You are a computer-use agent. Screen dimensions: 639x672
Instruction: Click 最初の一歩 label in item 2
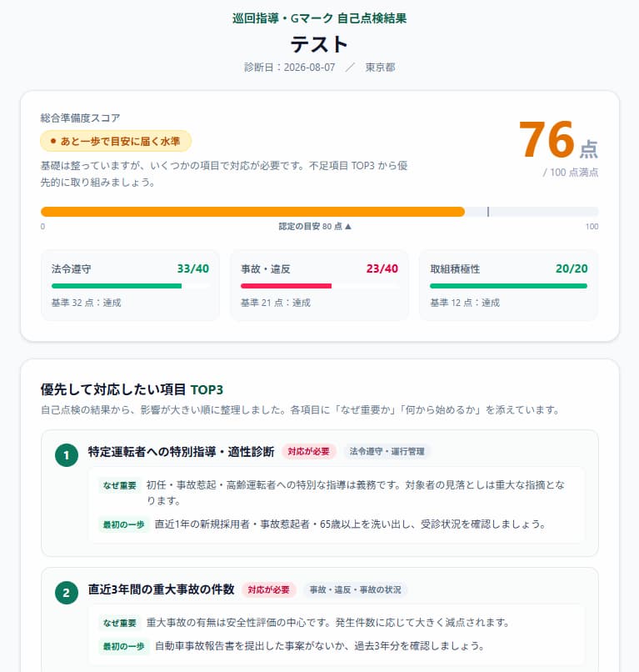[124, 646]
